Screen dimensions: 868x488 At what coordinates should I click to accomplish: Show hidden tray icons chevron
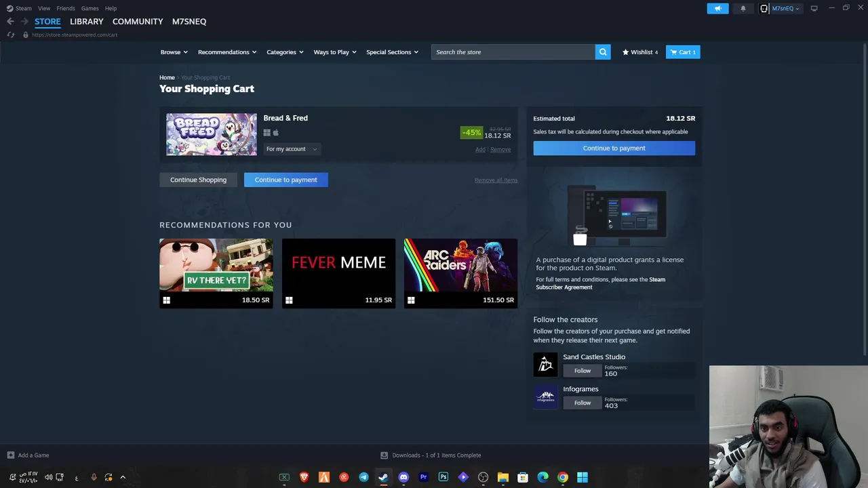point(123,477)
